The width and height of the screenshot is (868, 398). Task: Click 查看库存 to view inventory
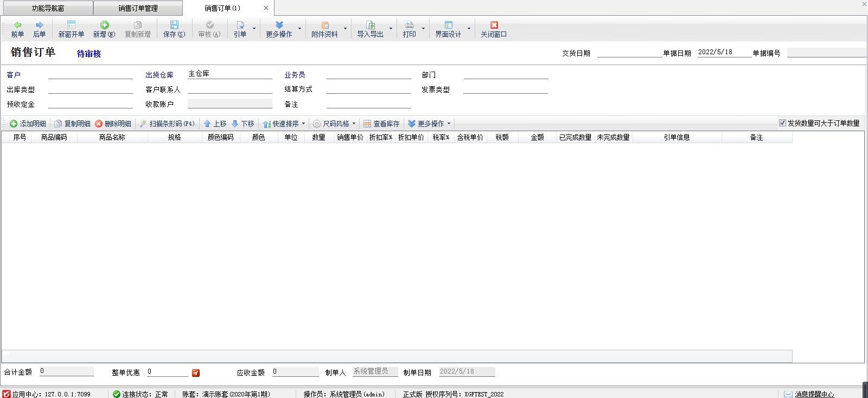381,124
